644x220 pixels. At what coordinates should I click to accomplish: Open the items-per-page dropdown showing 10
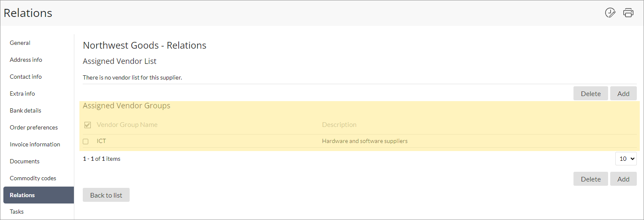pyautogui.click(x=626, y=159)
